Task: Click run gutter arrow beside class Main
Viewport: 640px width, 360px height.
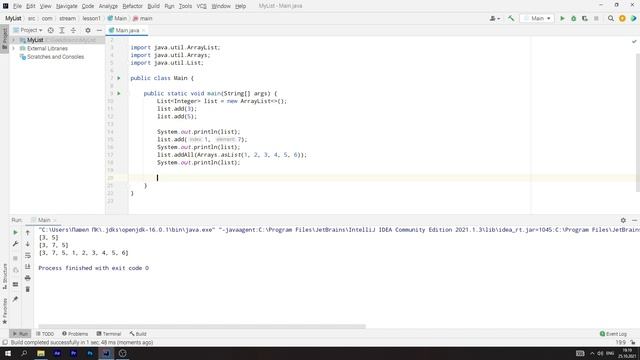Action: 119,78
